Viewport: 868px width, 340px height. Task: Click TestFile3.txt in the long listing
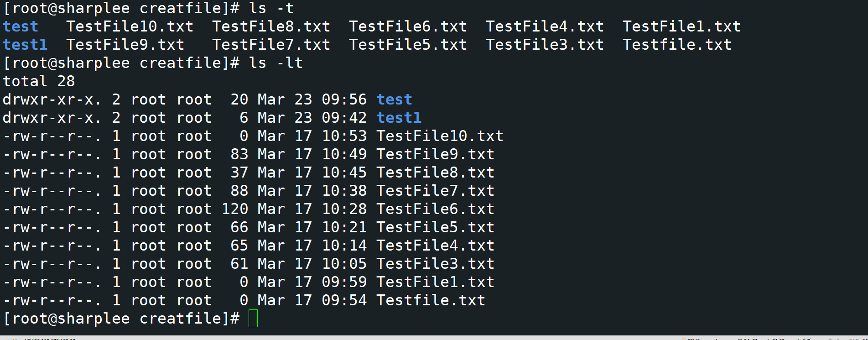point(435,264)
